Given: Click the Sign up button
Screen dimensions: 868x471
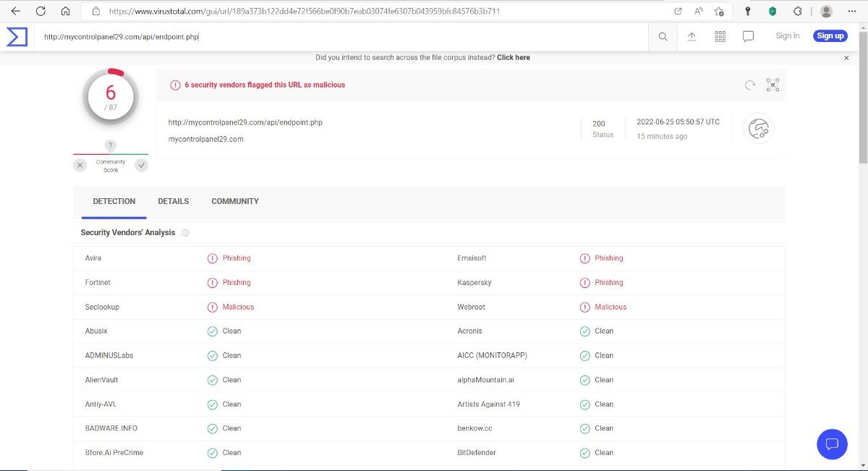Looking at the screenshot, I should 830,36.
